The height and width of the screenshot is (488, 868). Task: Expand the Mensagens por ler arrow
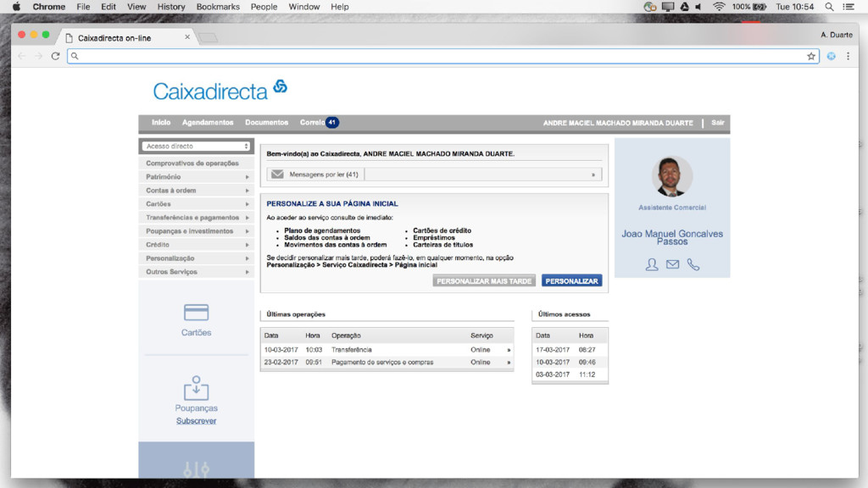click(x=593, y=175)
